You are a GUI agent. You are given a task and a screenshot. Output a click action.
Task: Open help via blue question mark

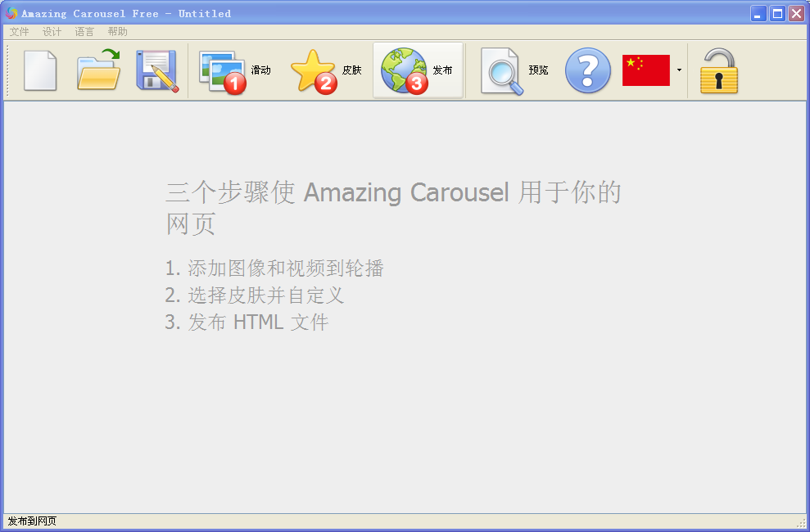pos(588,70)
